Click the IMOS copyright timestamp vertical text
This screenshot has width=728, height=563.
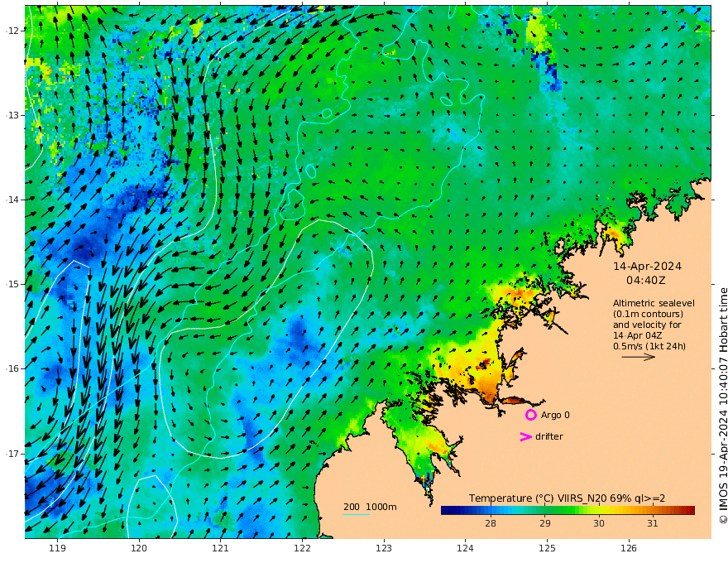pos(723,406)
